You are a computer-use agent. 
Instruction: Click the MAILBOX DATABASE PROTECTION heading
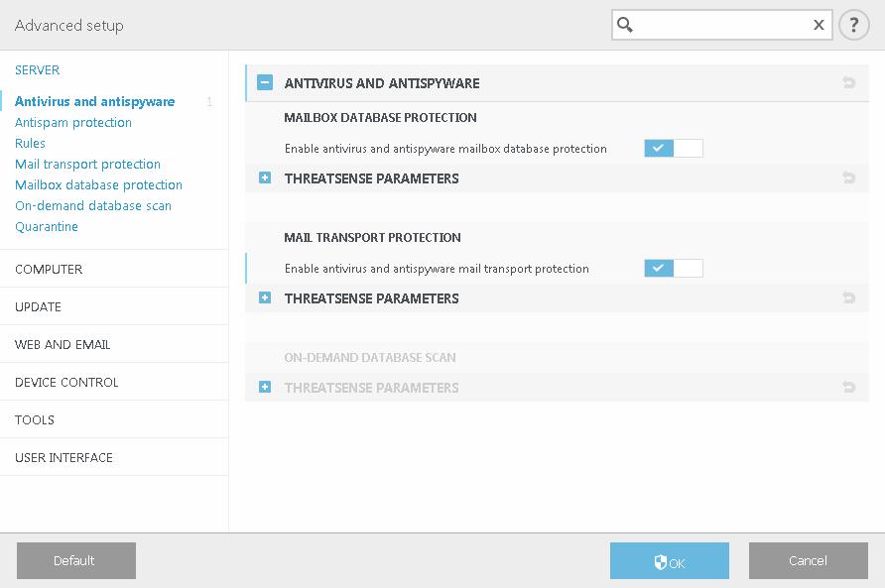380,118
